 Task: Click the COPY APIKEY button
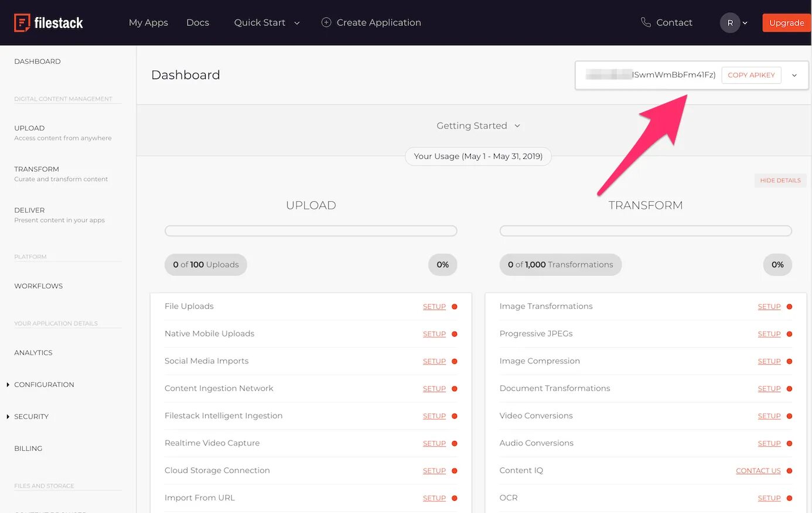pyautogui.click(x=751, y=75)
